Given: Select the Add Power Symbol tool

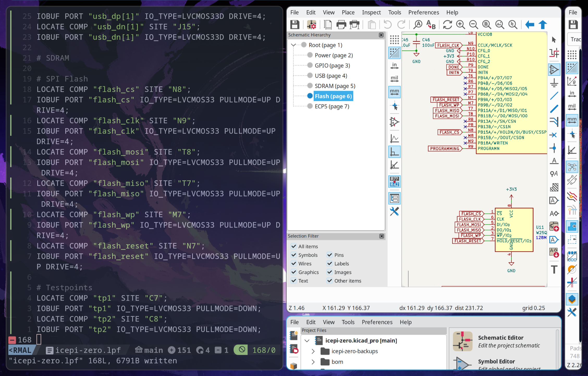Looking at the screenshot, I should 554,83.
